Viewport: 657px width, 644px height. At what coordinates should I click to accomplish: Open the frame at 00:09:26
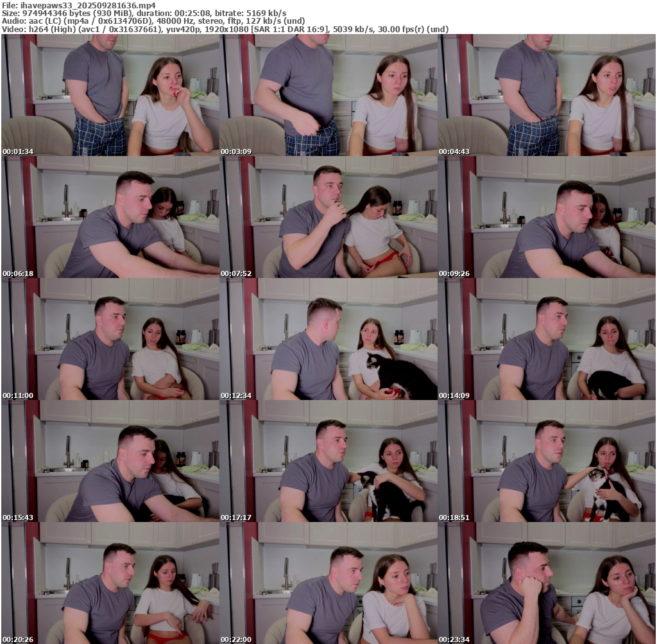point(547,217)
